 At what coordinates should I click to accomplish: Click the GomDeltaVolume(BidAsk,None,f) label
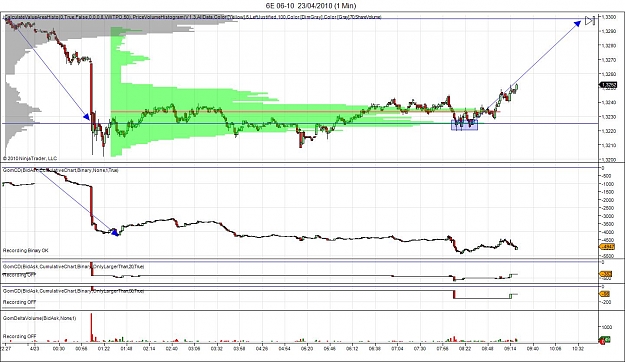(x=39, y=318)
